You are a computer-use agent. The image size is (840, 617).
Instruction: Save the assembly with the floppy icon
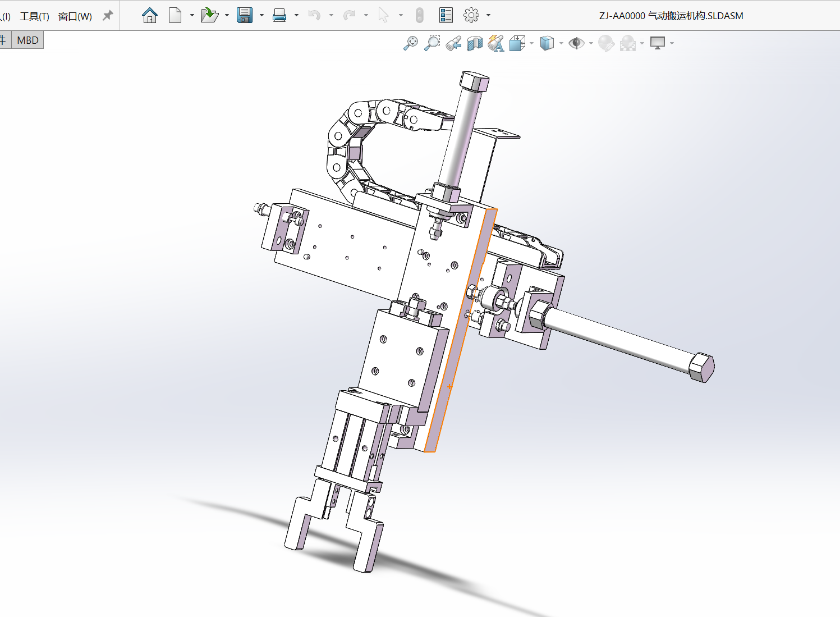(245, 15)
